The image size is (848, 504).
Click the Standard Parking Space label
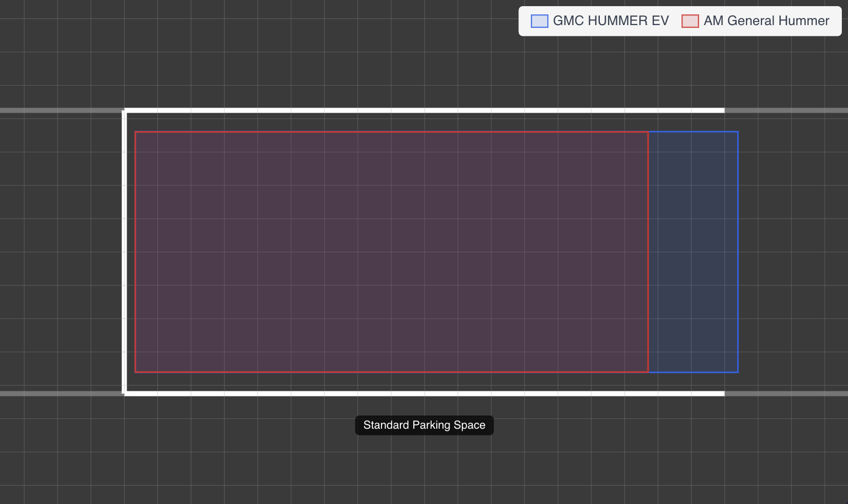(x=425, y=425)
